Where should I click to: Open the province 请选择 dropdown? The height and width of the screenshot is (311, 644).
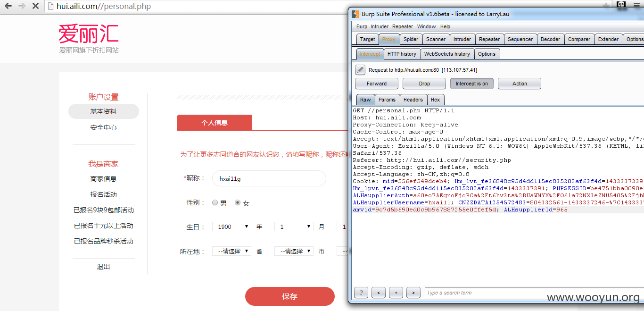point(231,251)
